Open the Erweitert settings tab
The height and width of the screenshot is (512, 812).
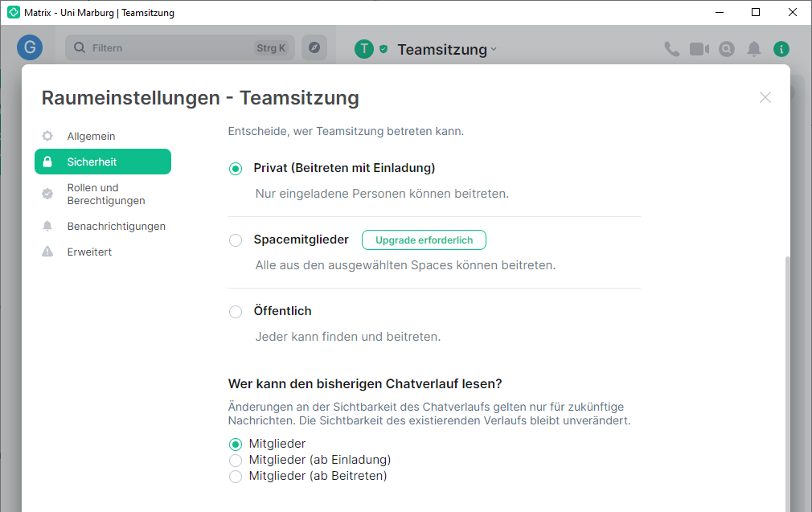[x=103, y=252]
